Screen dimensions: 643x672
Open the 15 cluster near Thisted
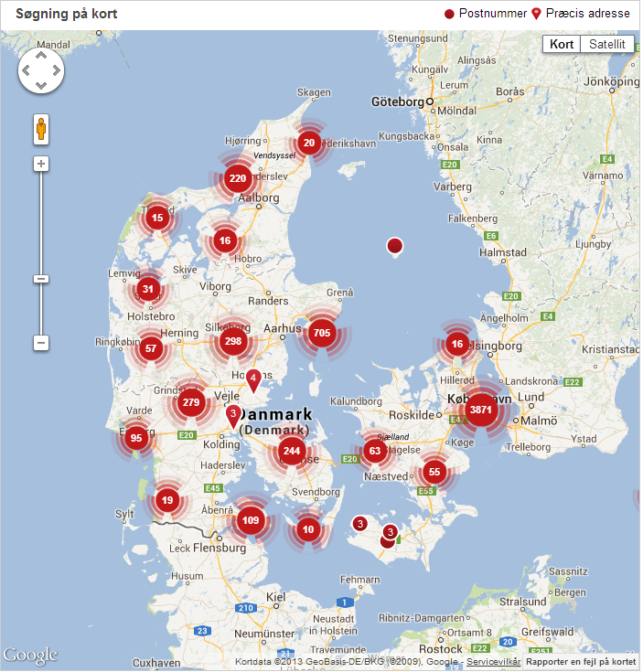[x=157, y=218]
